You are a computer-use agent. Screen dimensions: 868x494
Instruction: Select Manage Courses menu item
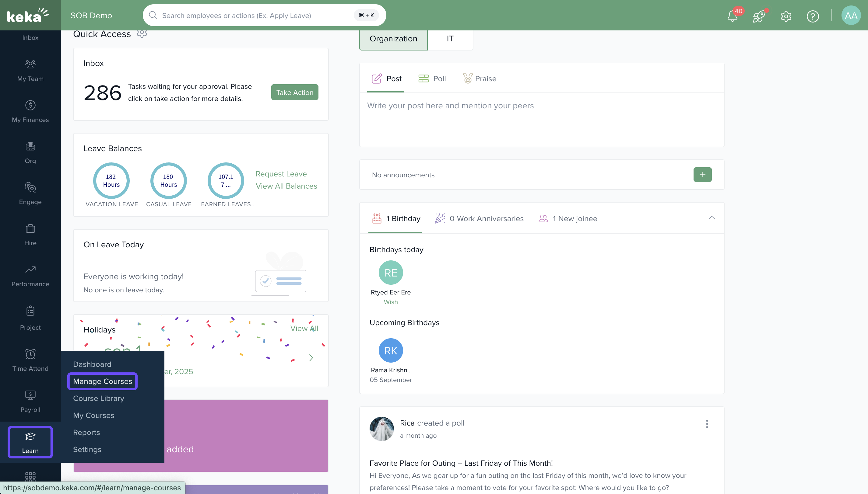click(102, 381)
